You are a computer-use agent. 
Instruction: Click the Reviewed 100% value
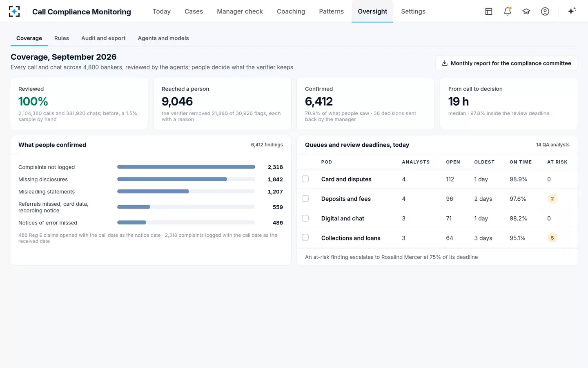[33, 101]
